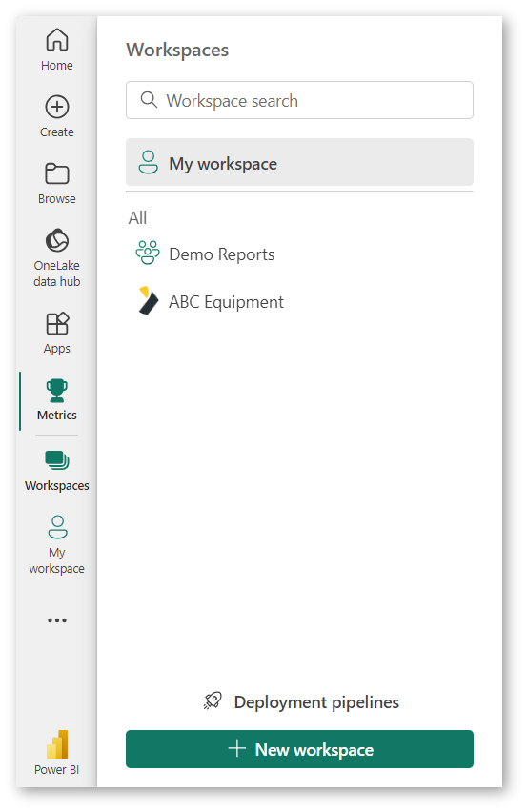The width and height of the screenshot is (527, 812).
Task: Open the Apps icon in sidebar
Action: point(57,324)
